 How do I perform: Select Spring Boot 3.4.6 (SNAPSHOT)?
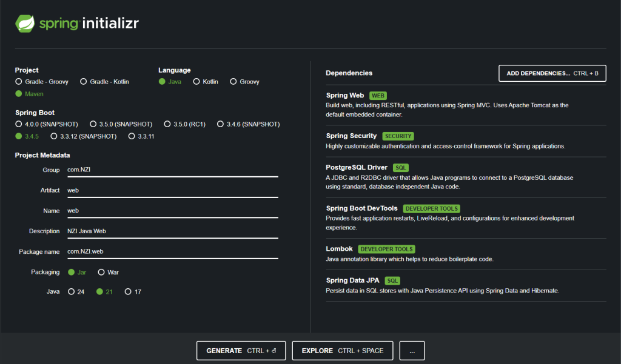pos(248,124)
